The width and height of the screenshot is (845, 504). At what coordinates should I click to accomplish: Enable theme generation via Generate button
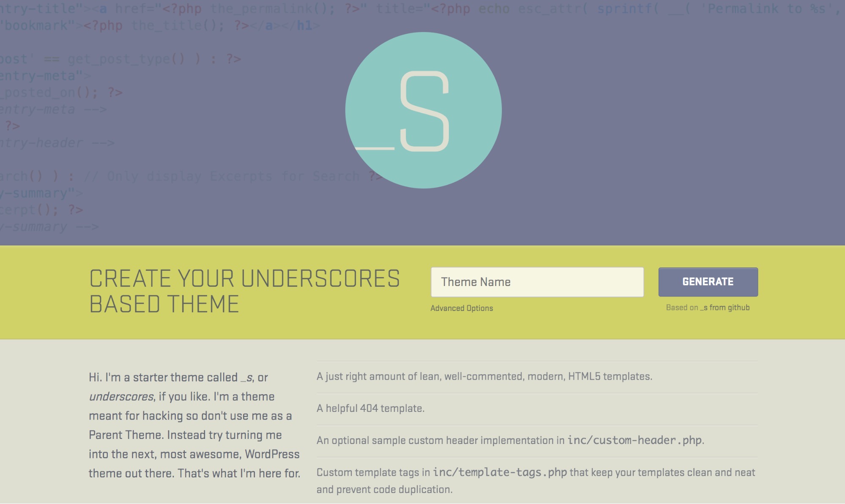pos(708,282)
